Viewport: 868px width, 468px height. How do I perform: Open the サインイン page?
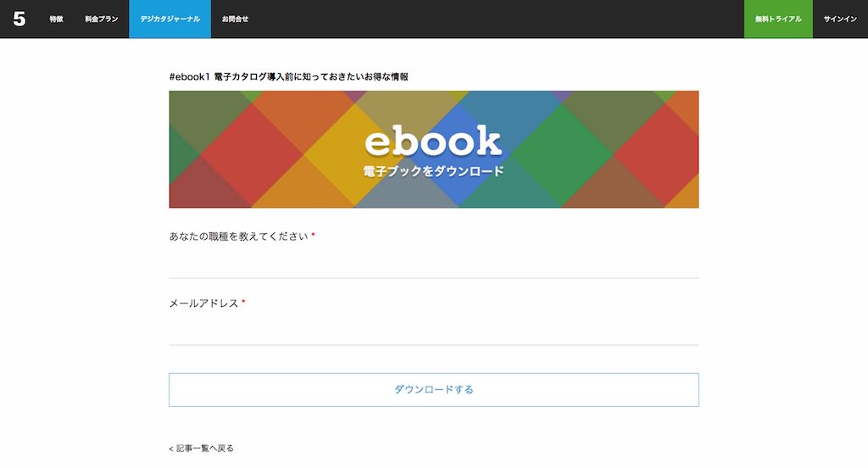pyautogui.click(x=840, y=19)
